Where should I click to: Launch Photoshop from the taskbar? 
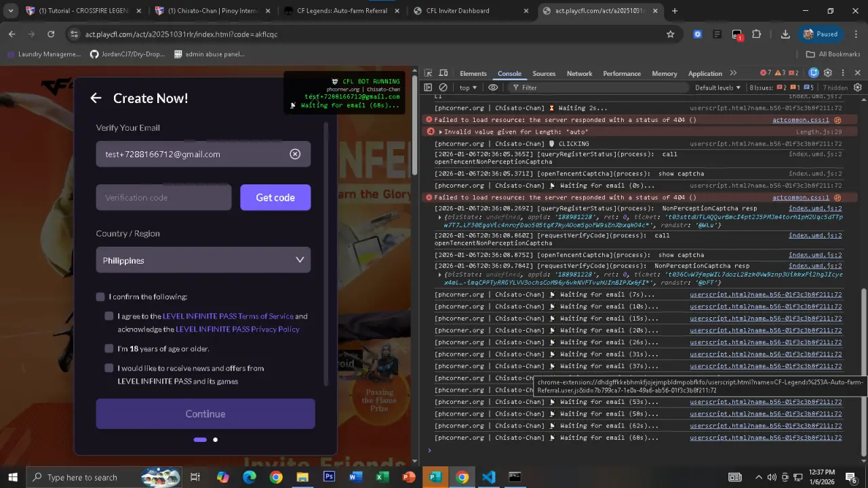(329, 477)
